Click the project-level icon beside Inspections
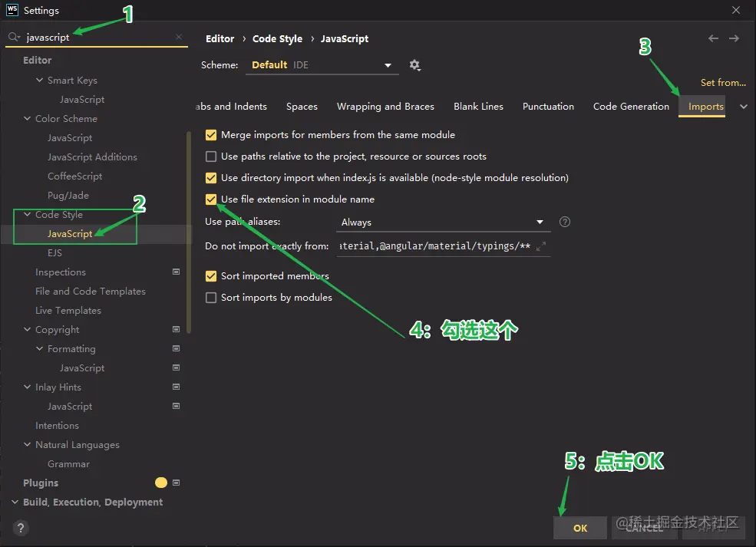This screenshot has height=547, width=756. point(176,272)
